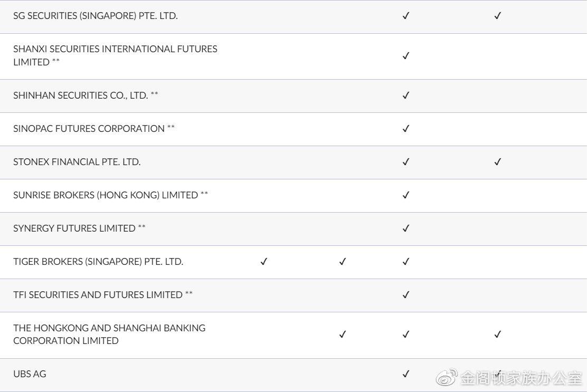Click the first checkmark in UBS AG row
Screen dimensions: 588x392
pyautogui.click(x=405, y=374)
